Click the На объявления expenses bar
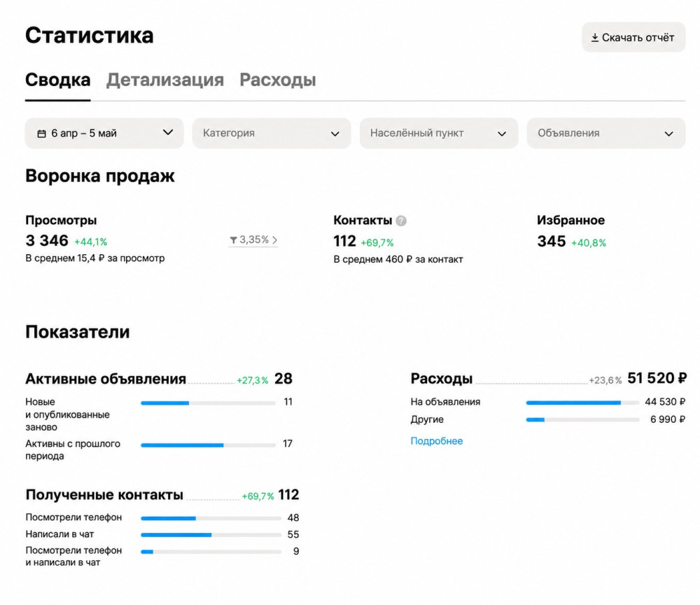Viewport: 700px width, 605px height. pos(582,403)
